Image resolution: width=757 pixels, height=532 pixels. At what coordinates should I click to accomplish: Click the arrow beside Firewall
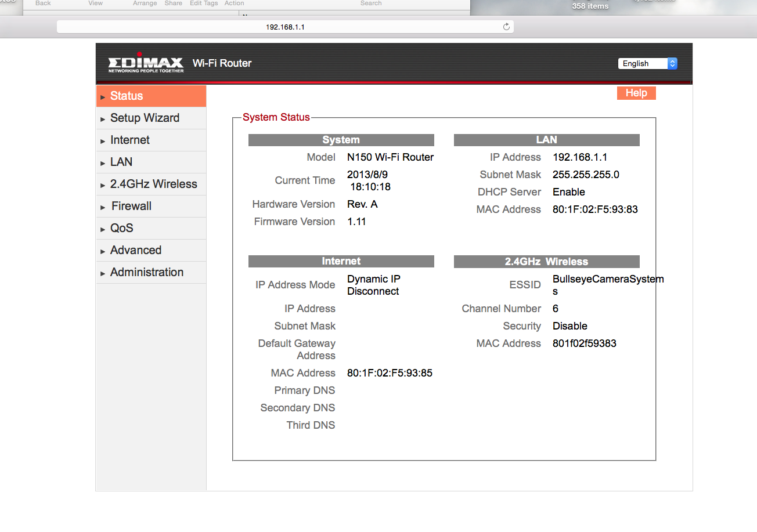pyautogui.click(x=103, y=207)
